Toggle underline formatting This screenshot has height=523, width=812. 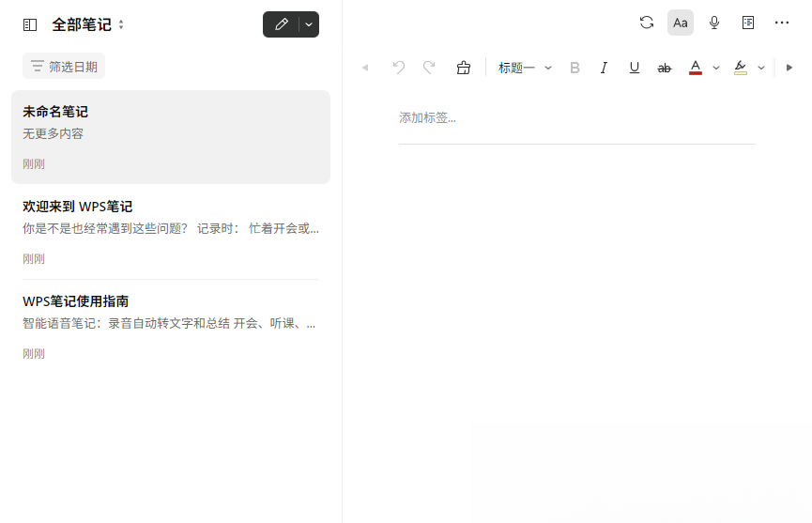(x=634, y=68)
